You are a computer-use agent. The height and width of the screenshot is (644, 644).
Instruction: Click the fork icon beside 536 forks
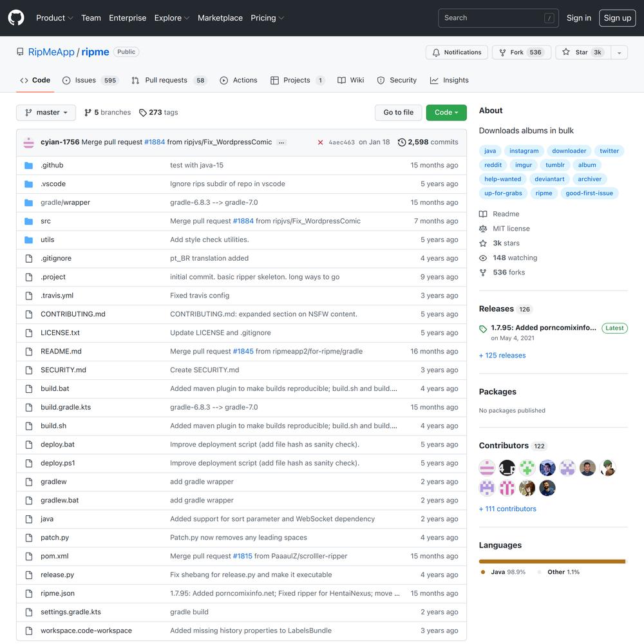click(x=483, y=272)
